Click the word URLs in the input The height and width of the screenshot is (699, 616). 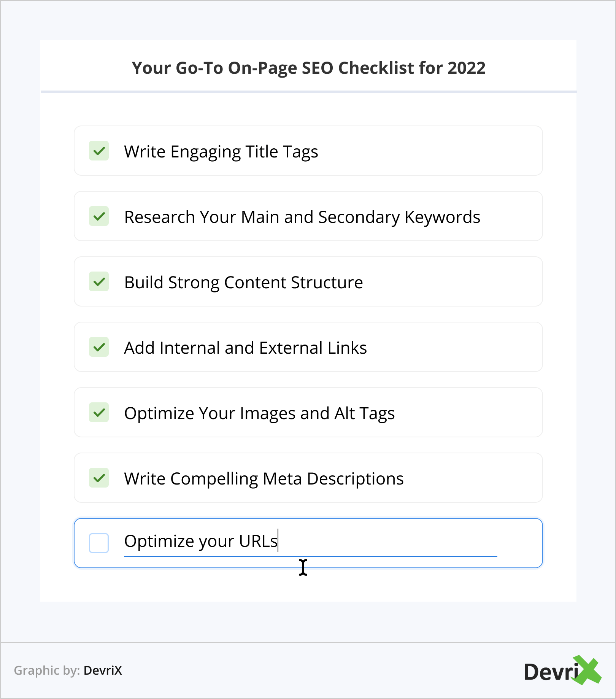coord(258,542)
